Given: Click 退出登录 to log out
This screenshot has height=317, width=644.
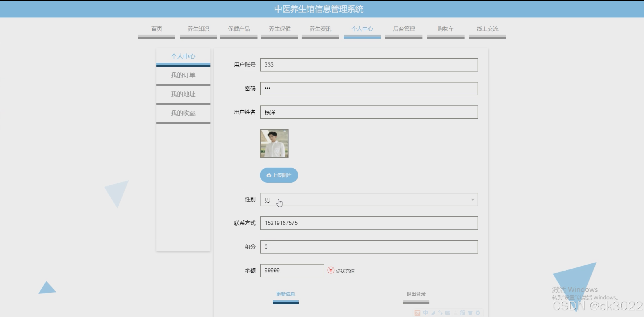Looking at the screenshot, I should [x=416, y=294].
